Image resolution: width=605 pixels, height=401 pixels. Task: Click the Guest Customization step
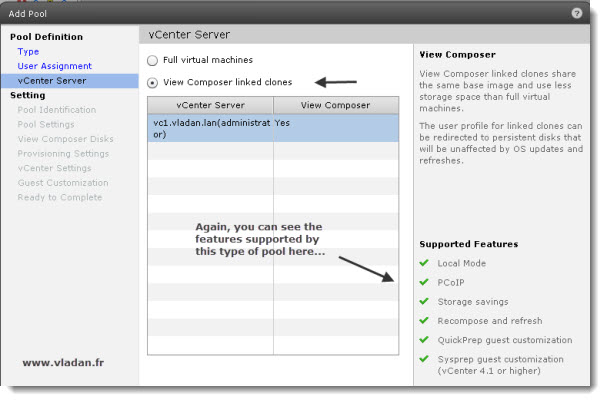click(62, 183)
